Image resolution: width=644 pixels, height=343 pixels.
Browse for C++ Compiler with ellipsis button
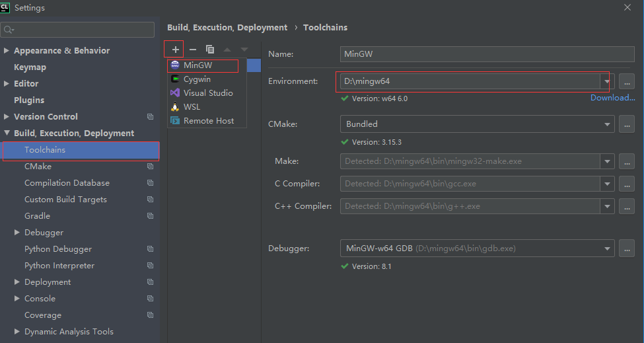[627, 207]
